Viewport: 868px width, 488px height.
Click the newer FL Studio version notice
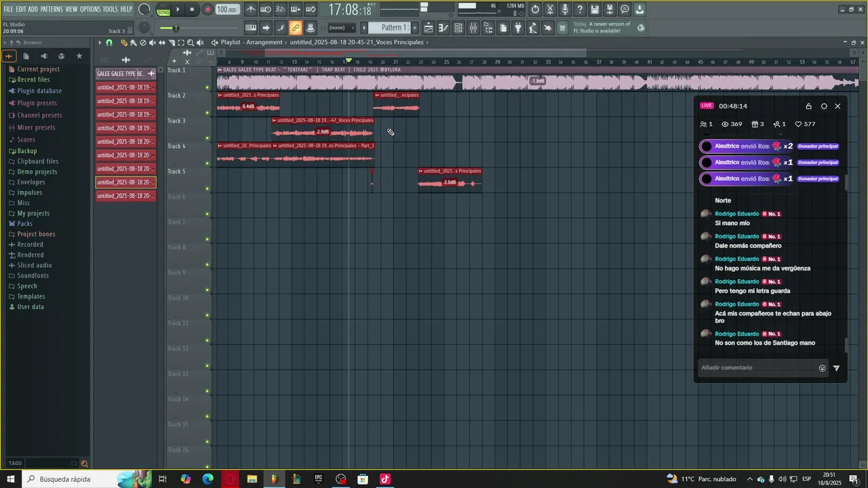click(609, 28)
